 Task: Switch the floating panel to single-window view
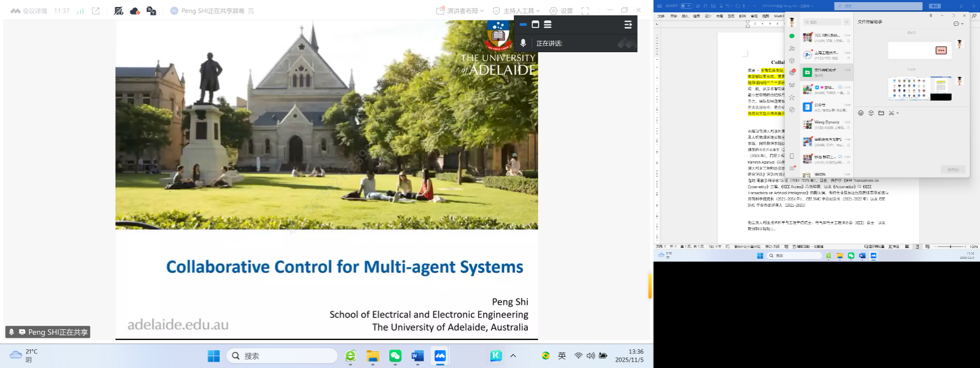pyautogui.click(x=535, y=24)
